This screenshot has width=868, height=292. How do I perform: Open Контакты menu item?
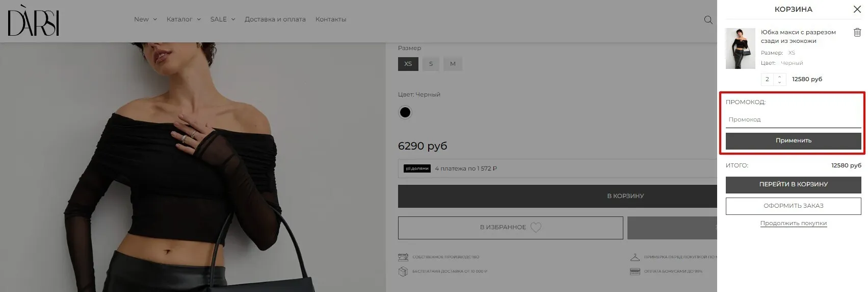(331, 19)
